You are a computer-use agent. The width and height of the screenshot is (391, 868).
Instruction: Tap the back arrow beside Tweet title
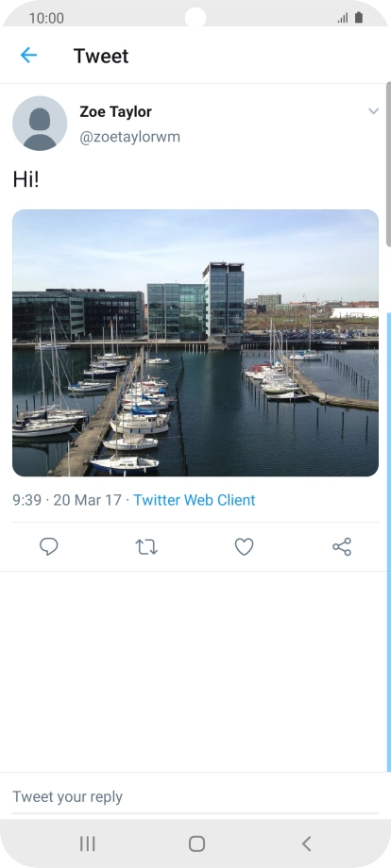click(x=28, y=56)
